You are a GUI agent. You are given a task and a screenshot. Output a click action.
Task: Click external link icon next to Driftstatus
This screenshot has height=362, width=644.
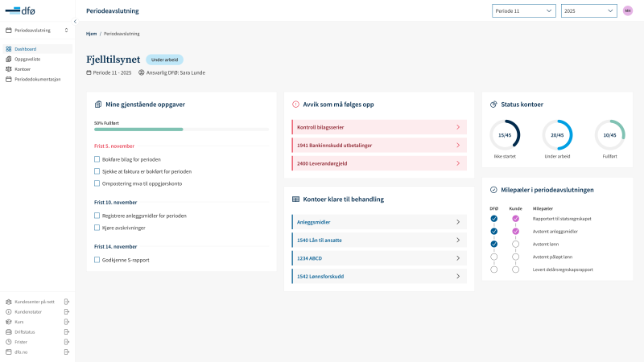tap(67, 331)
